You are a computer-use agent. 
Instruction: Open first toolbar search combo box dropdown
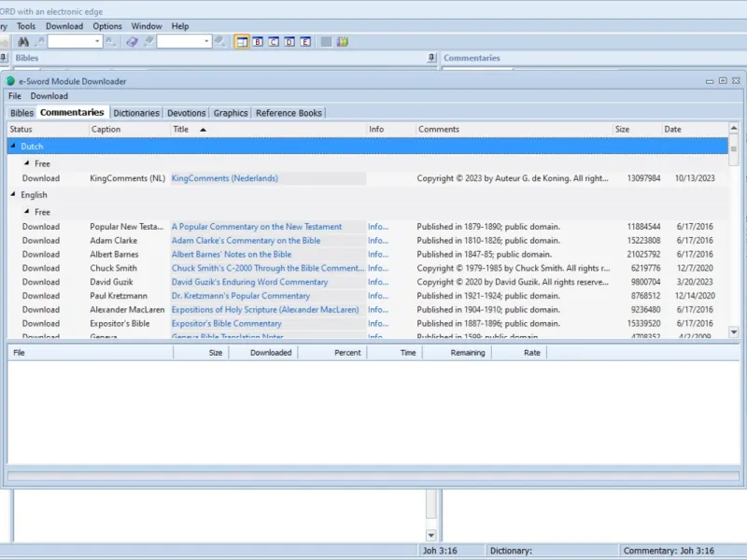click(97, 41)
